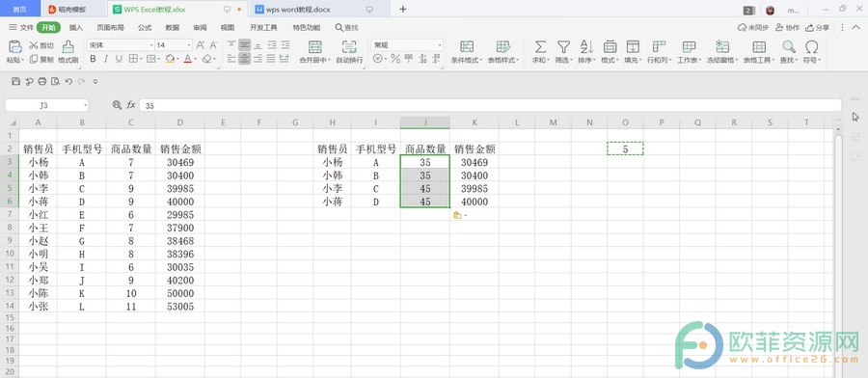Click the fill color bucket icon
The image size is (868, 378).
(x=170, y=59)
